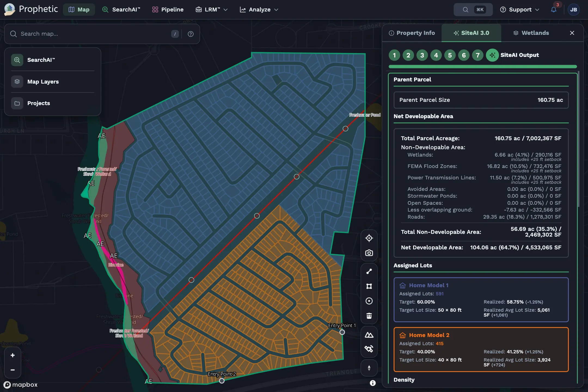Open the command search ⌘K button

tap(473, 10)
